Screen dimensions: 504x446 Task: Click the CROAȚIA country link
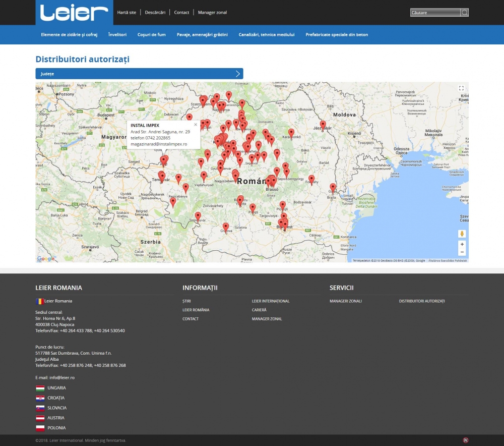coord(56,398)
